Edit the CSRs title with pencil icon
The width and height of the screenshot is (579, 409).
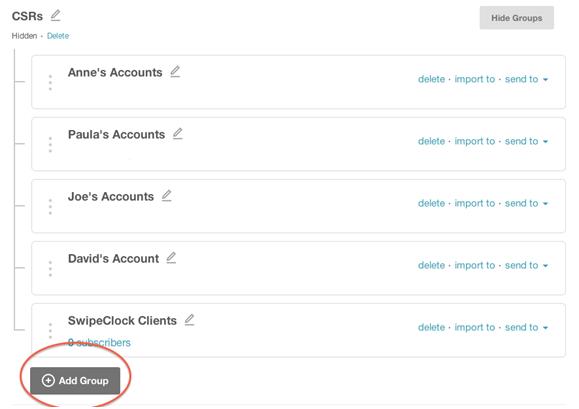pos(55,16)
